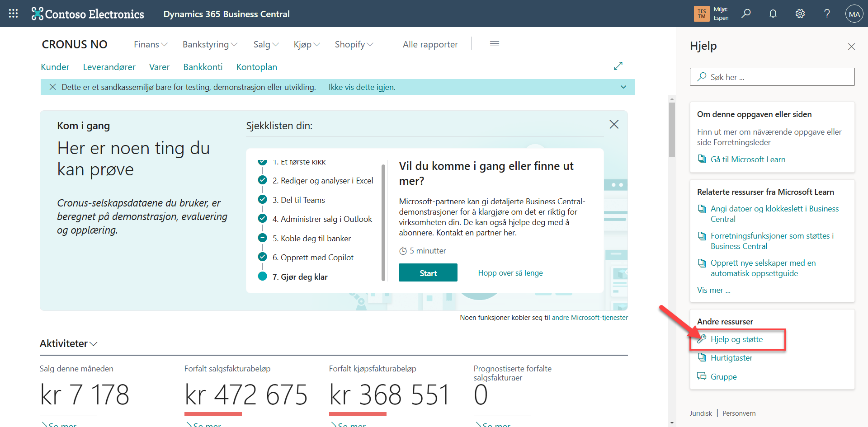Open the Kontoplan page
Viewport: 868px width, 427px height.
[257, 67]
